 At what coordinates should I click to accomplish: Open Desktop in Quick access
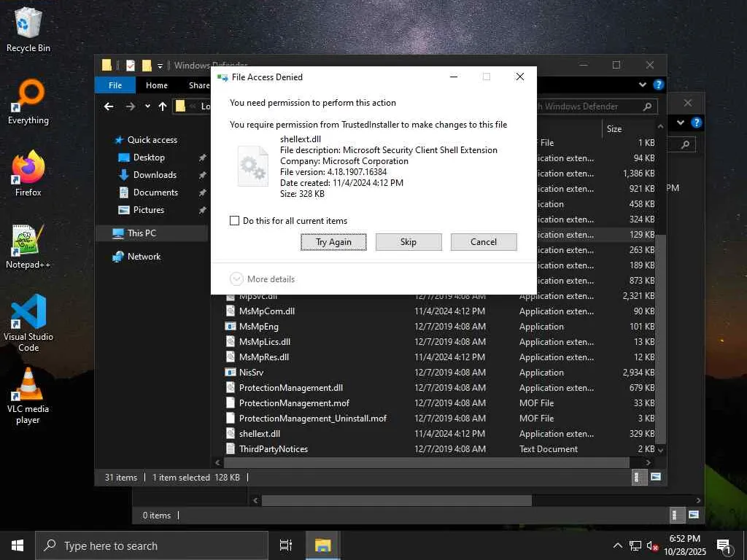[x=149, y=157]
